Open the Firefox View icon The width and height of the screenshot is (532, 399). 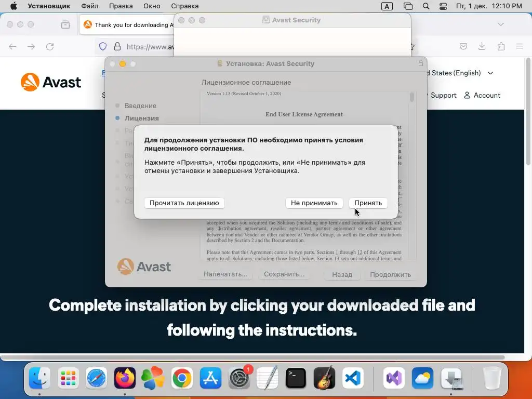65,24
